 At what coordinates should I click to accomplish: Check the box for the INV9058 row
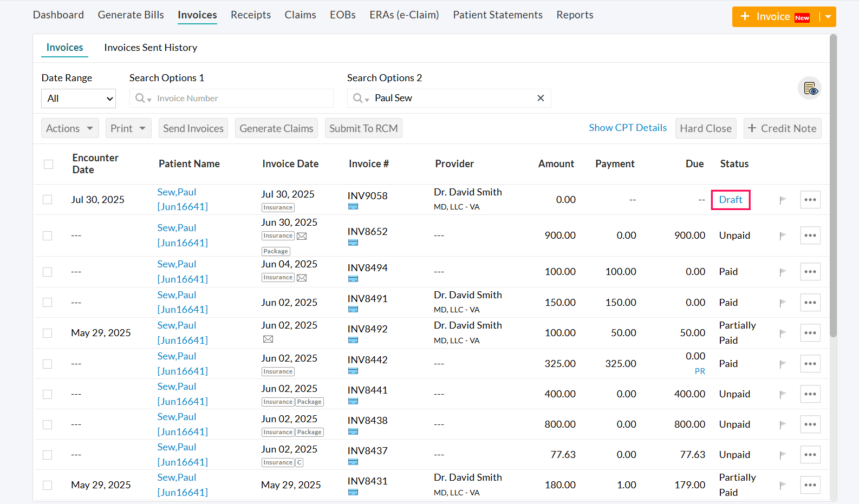(48, 200)
